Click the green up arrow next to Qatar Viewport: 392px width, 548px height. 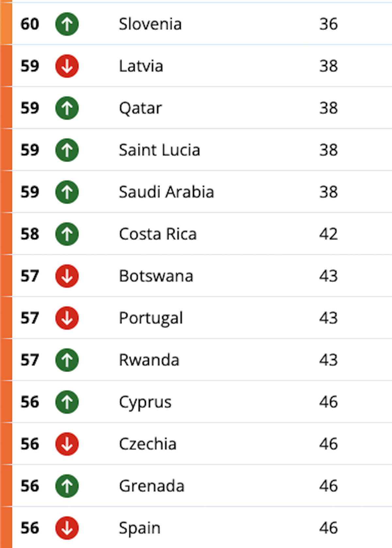67,108
